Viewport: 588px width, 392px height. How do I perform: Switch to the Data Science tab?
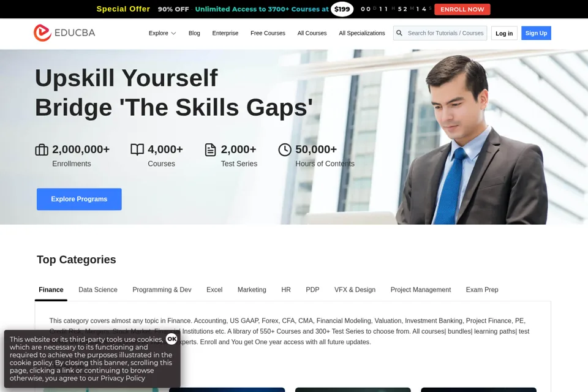[98, 290]
